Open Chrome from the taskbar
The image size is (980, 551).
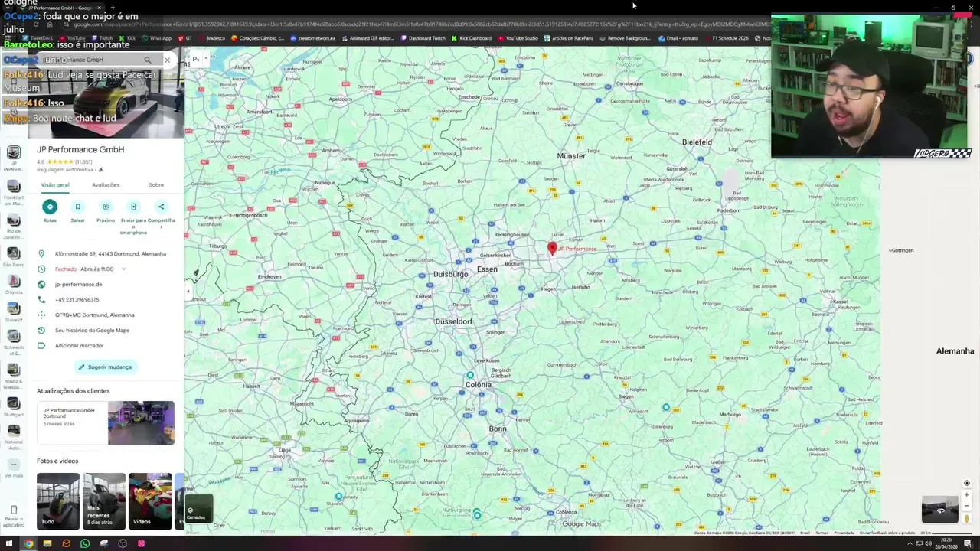(28, 543)
